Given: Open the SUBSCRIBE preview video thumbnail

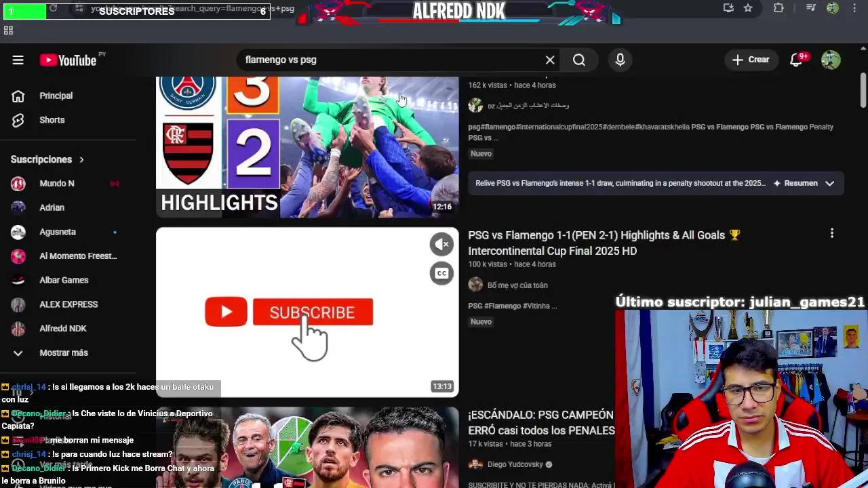Looking at the screenshot, I should click(307, 312).
